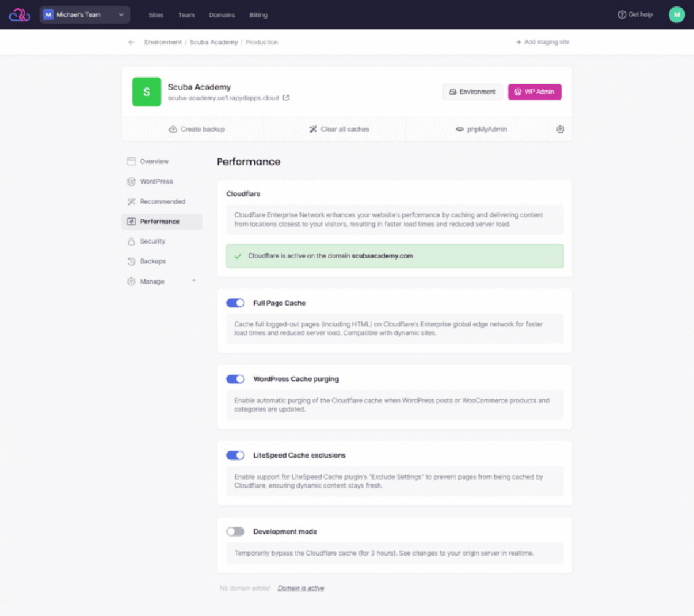The width and height of the screenshot is (694, 616).
Task: Select the Clear all caches icon
Action: 313,129
